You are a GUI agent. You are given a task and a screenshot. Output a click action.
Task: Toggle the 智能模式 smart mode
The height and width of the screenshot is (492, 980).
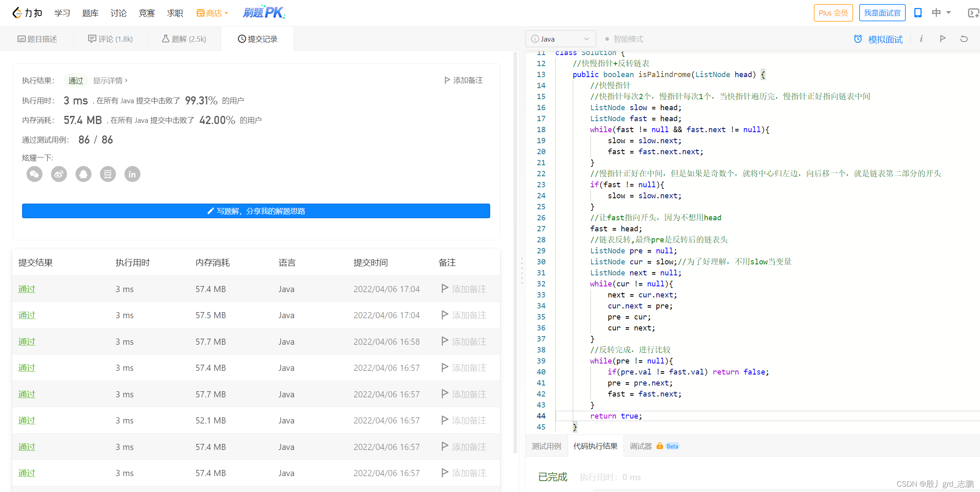(x=624, y=39)
